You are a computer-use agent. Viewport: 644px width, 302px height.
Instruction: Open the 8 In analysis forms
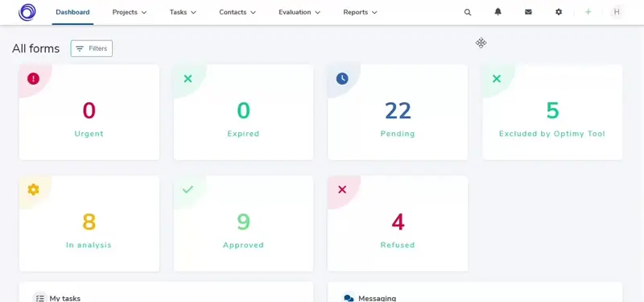89,222
